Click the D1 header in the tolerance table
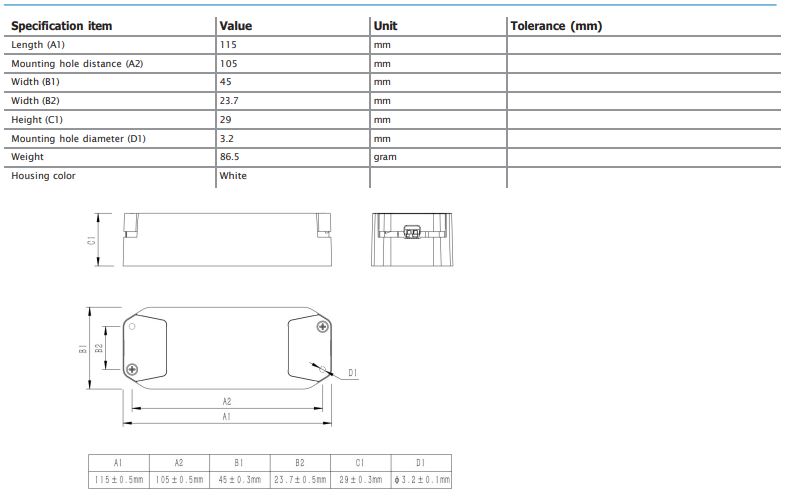Viewport: 785px width, 500px height. (x=421, y=463)
